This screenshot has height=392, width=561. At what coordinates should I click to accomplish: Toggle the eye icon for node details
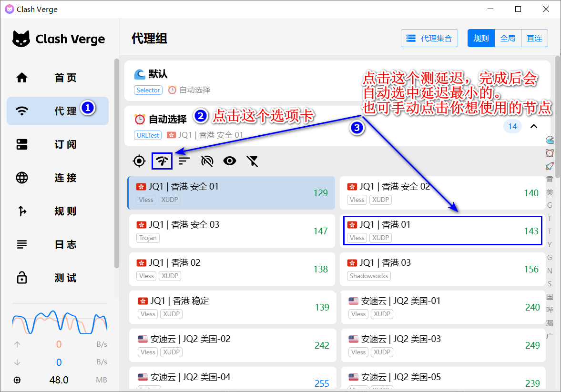pos(230,161)
